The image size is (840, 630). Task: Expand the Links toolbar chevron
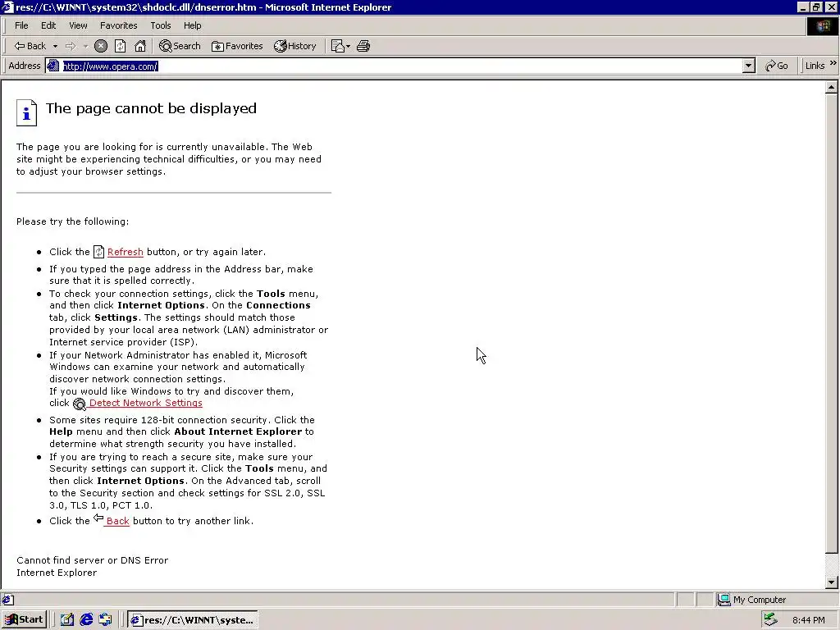[x=833, y=63]
